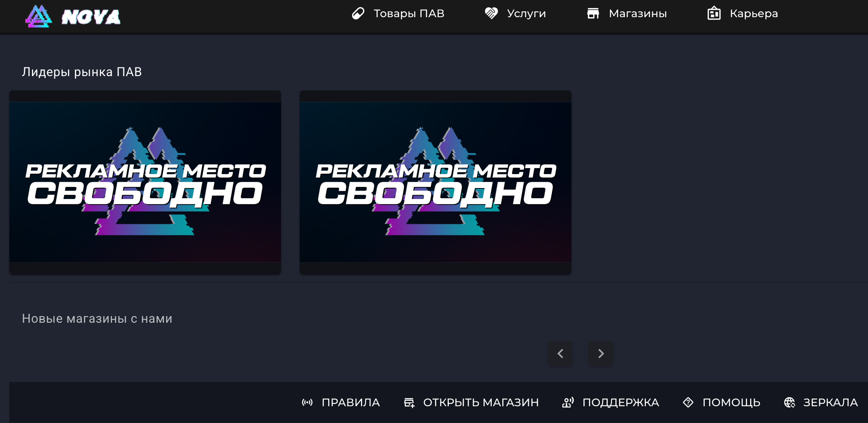Click the NOVA triangle logo
The image size is (868, 423).
pyautogui.click(x=39, y=16)
